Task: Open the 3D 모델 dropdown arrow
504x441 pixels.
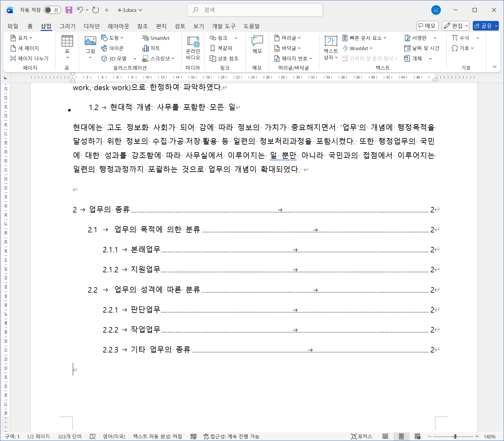Action: pyautogui.click(x=135, y=59)
